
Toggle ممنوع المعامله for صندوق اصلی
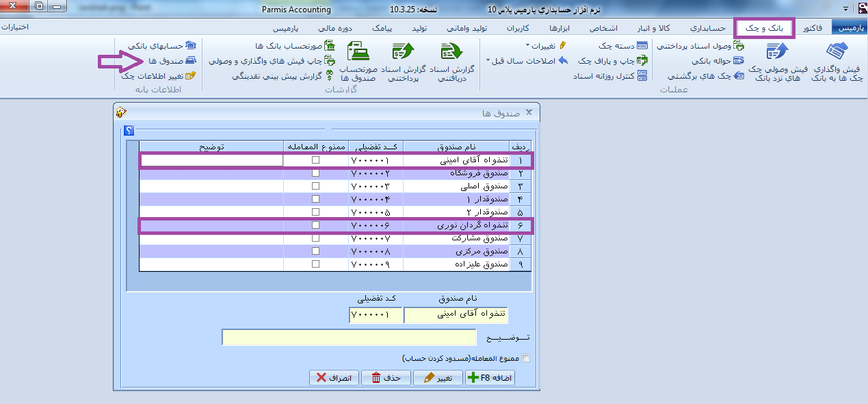[x=315, y=186]
